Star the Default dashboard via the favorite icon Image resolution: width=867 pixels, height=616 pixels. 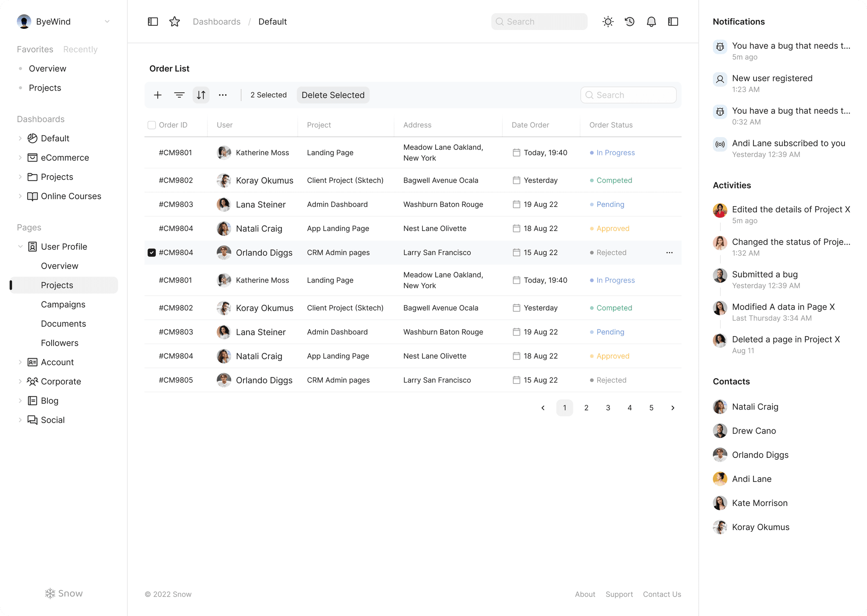[x=174, y=21]
